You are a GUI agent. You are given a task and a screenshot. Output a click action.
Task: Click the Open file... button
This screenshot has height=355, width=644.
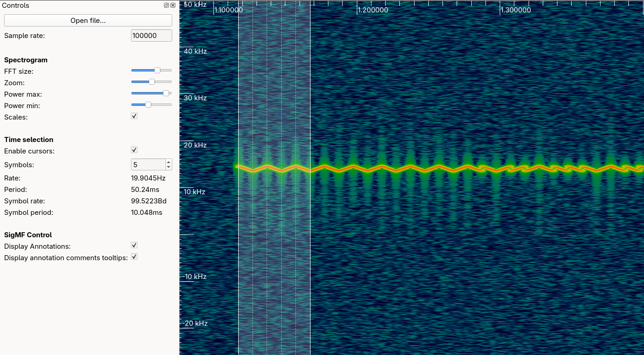88,21
